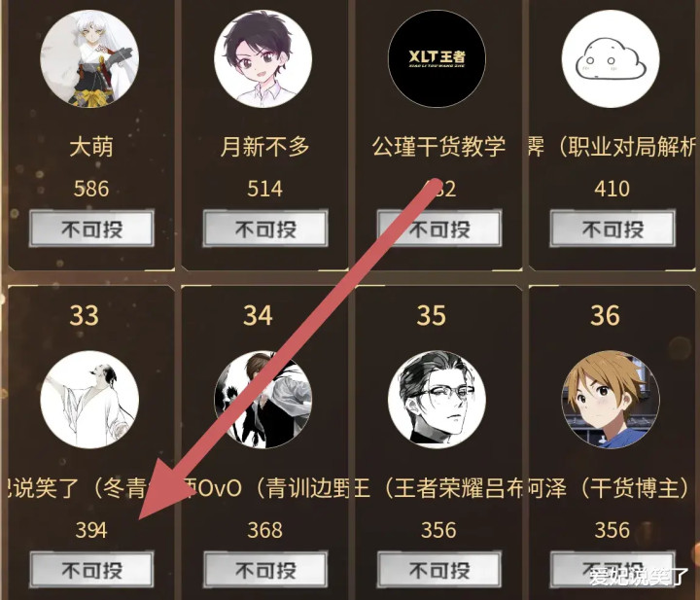Click 不可投 button below 410 votes

coord(612,229)
